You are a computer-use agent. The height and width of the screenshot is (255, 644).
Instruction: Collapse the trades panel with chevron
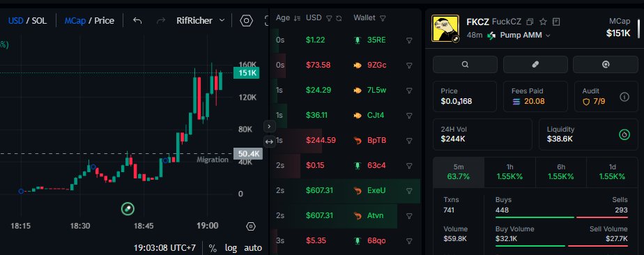(269, 126)
